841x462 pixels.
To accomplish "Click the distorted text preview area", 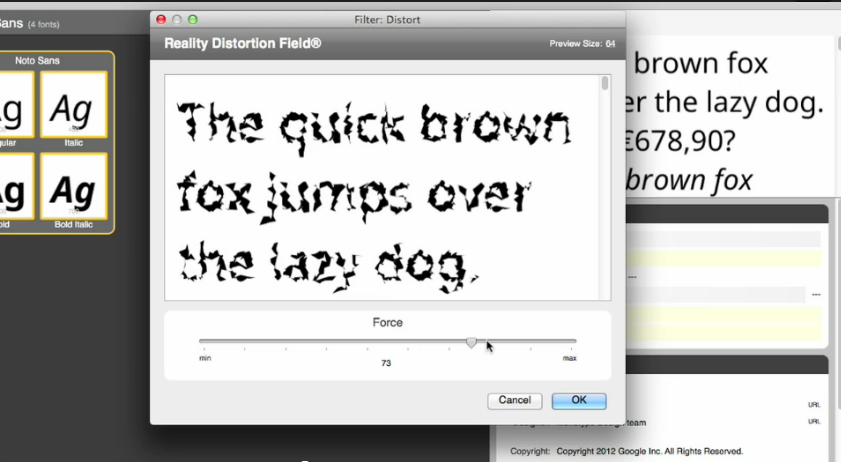I will (382, 188).
